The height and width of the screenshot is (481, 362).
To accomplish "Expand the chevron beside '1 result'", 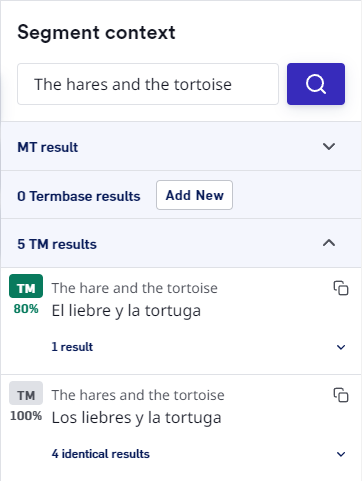I will pyautogui.click(x=341, y=347).
